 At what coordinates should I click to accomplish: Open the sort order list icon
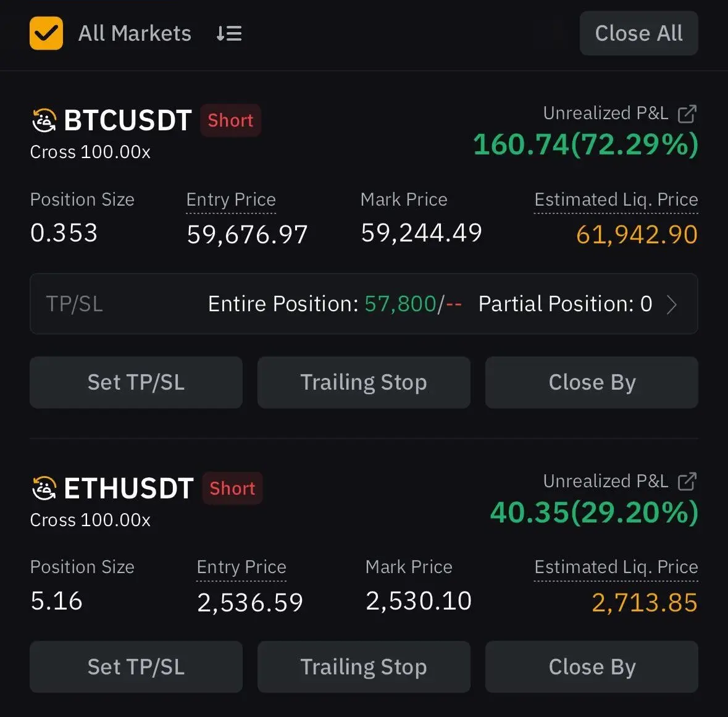[229, 33]
